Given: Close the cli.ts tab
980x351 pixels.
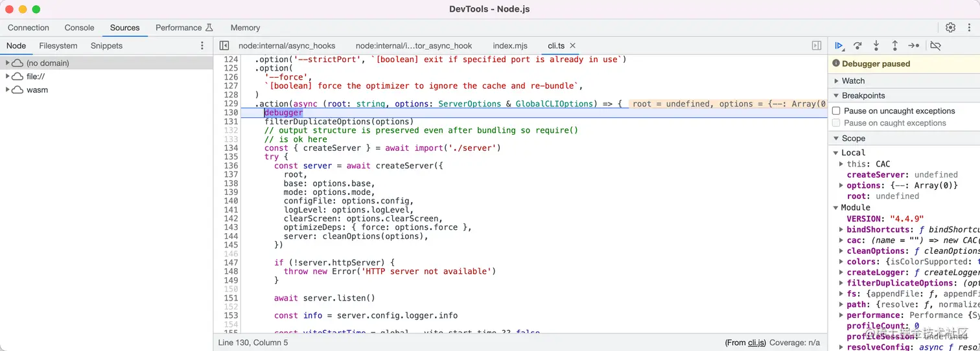Looking at the screenshot, I should 573,46.
